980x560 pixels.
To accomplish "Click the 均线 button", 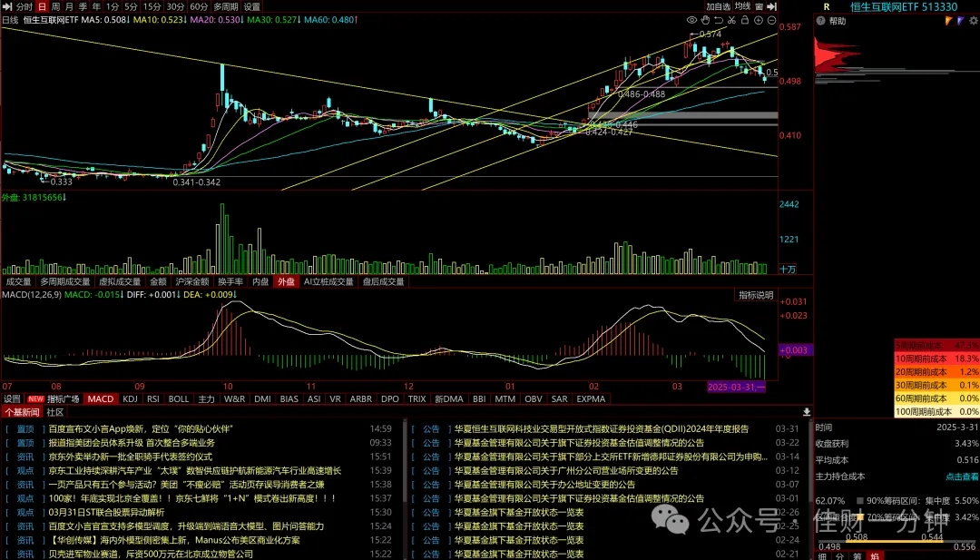I will click(x=742, y=6).
